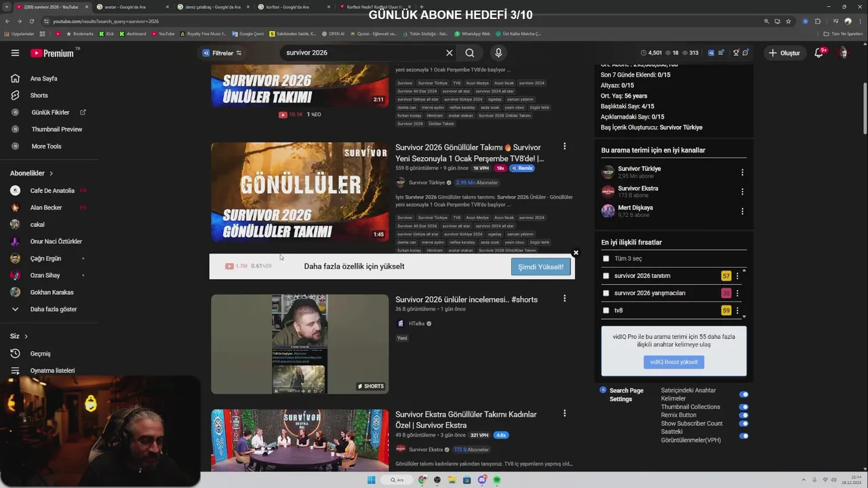Go to YouTube Premium home logo
The image size is (868, 488).
point(52,53)
